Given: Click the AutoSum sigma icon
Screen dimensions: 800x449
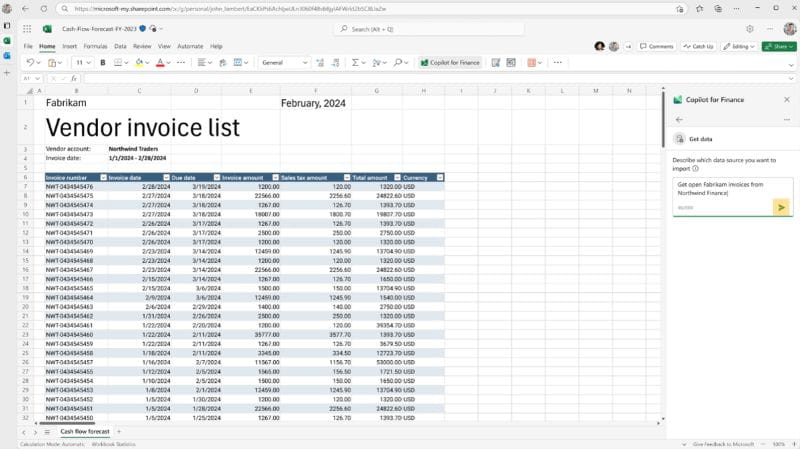Looking at the screenshot, I should (x=355, y=63).
